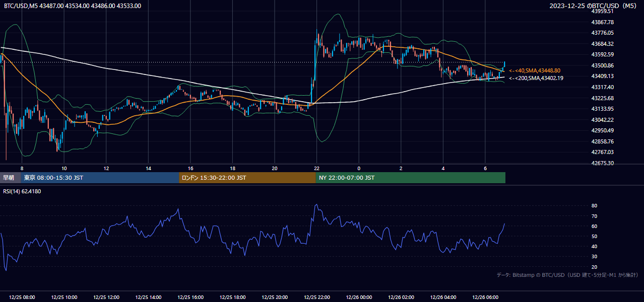Click the RSI axis level 40
Viewport: 644px width, 302px height.
(x=594, y=247)
